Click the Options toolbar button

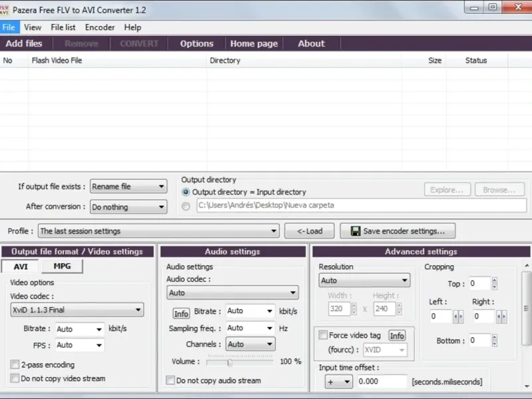[197, 43]
